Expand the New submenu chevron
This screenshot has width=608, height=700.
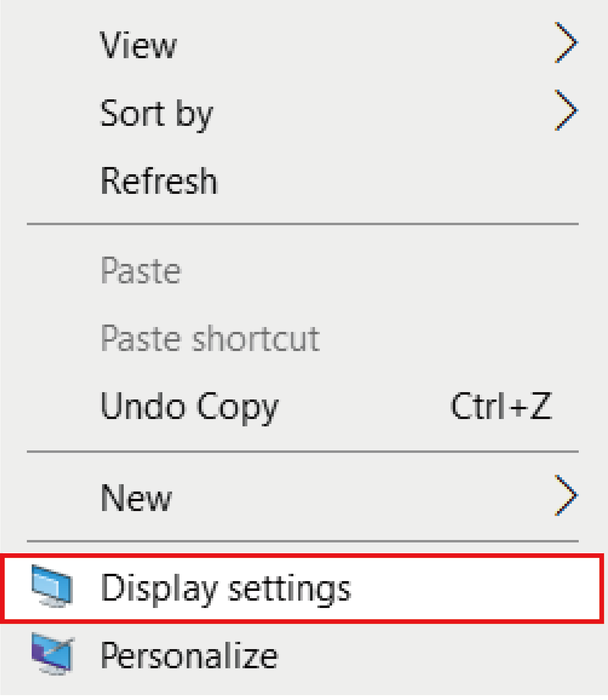click(566, 495)
